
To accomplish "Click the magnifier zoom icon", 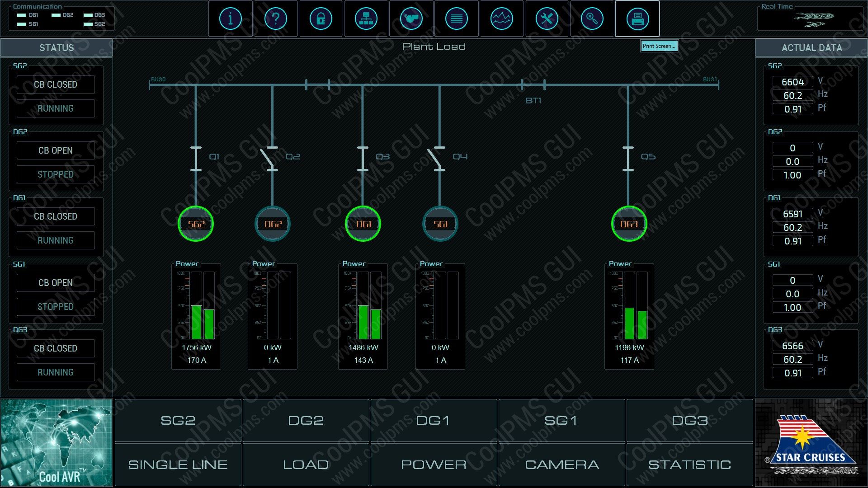I will [x=592, y=19].
